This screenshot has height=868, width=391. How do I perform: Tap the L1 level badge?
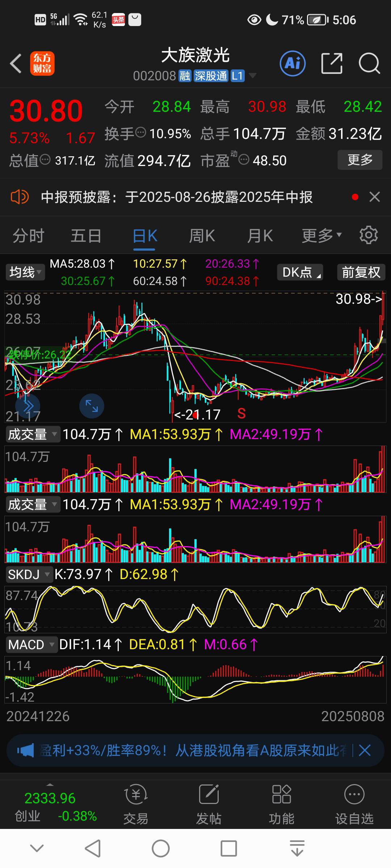click(237, 76)
